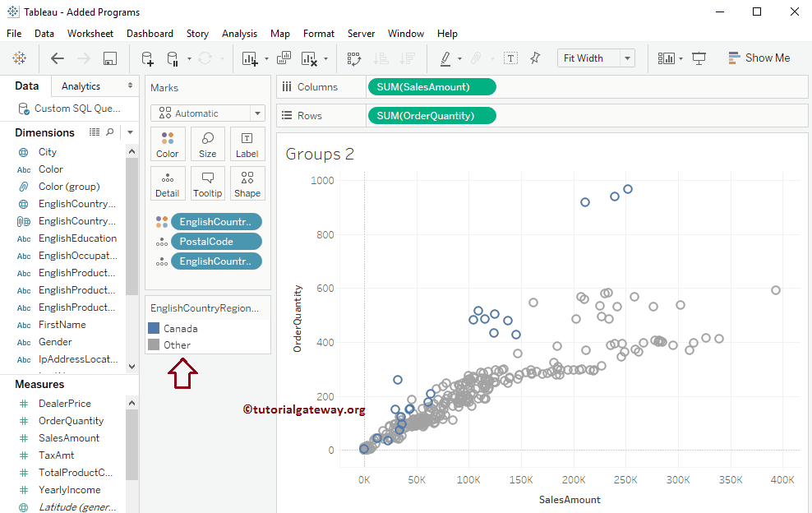This screenshot has height=513, width=812.
Task: Click the Groups 2 sheet title
Action: [320, 154]
